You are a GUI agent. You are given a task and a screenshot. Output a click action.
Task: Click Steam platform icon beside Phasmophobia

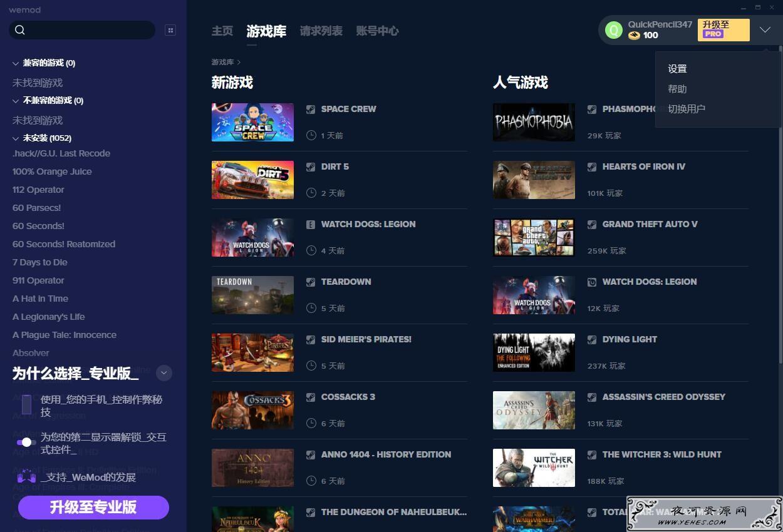click(x=592, y=109)
